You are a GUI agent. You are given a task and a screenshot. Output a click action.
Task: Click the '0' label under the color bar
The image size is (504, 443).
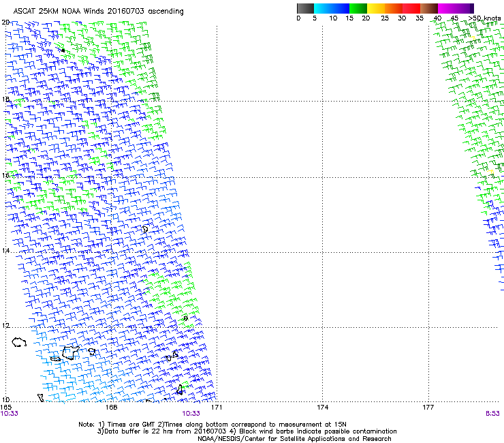pos(298,18)
